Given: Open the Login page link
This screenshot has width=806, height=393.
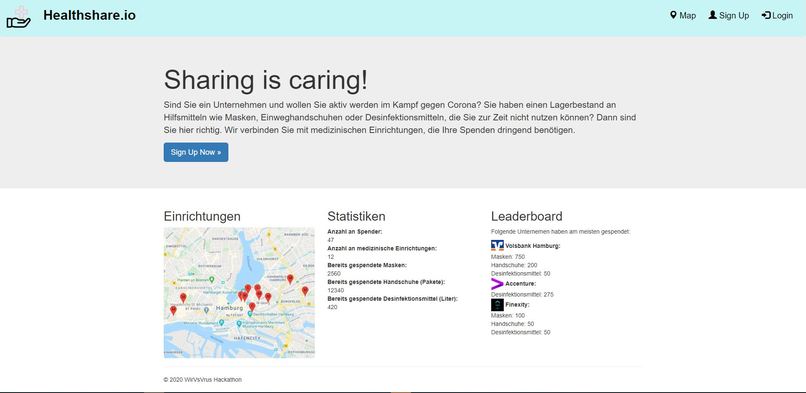Looking at the screenshot, I should [x=777, y=16].
